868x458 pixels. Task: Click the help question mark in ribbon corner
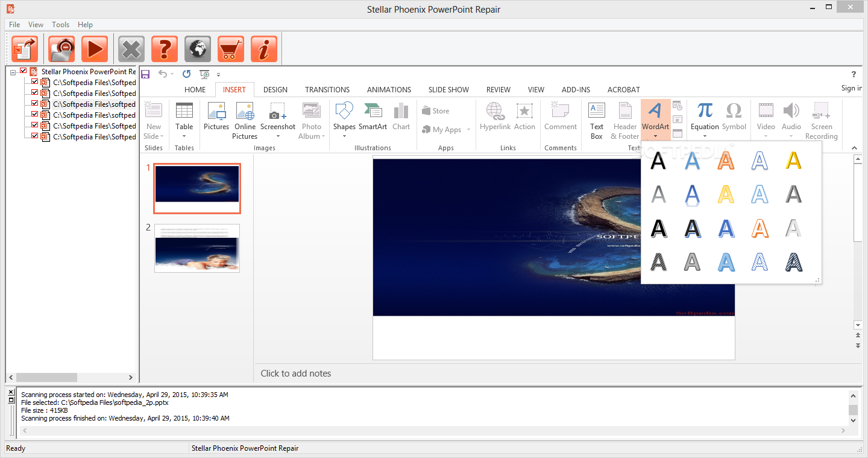coord(854,74)
